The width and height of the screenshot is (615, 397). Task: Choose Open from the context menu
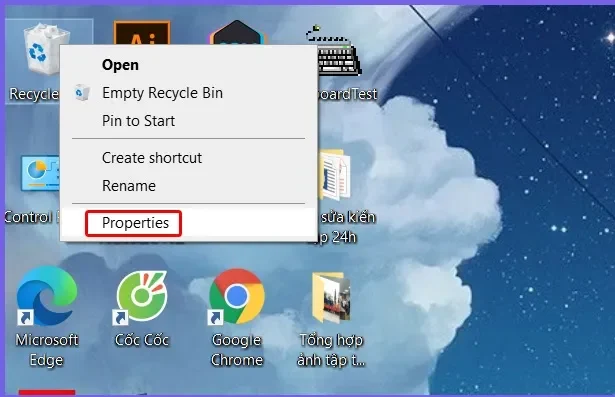pos(120,65)
